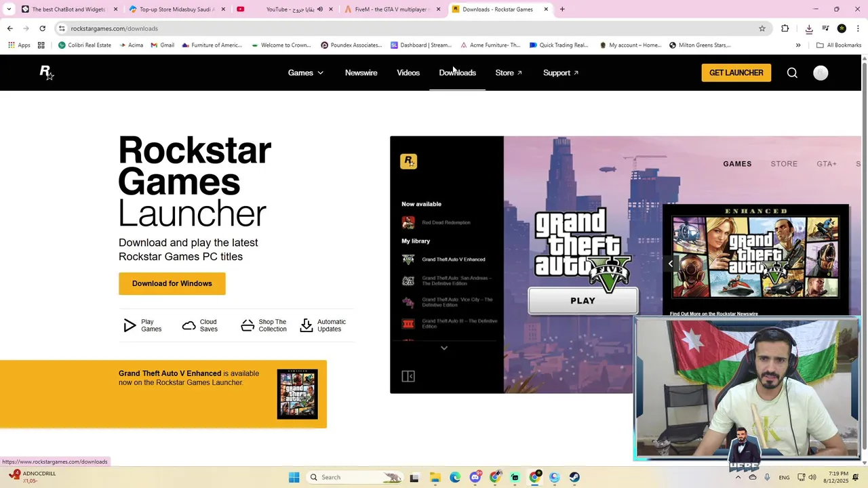
Task: Switch to The best ChatBot and Widgets tab
Action: tap(69, 9)
